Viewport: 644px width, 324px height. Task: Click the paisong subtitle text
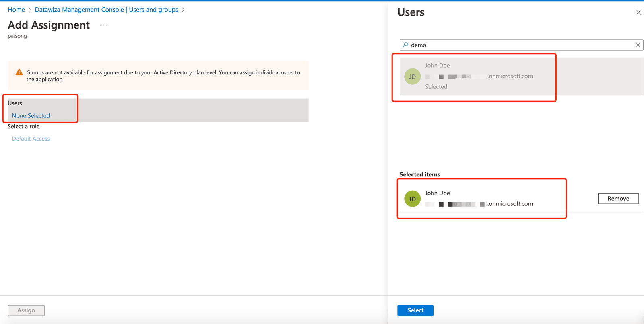(17, 36)
